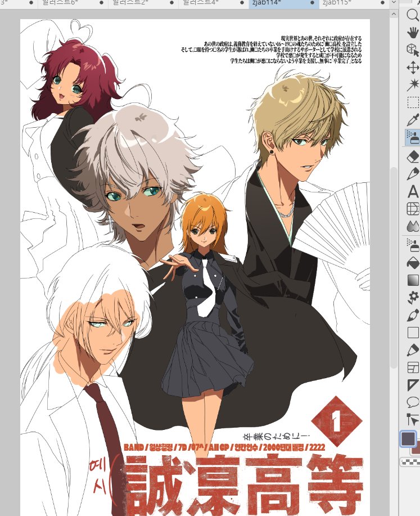Select the Hand move-view tool

(x=413, y=33)
